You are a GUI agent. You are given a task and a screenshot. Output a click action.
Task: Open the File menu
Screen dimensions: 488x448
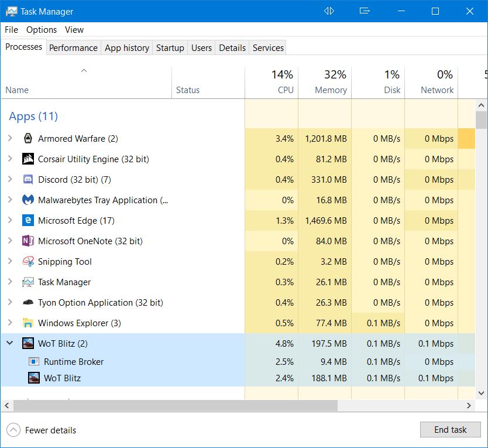click(x=11, y=30)
